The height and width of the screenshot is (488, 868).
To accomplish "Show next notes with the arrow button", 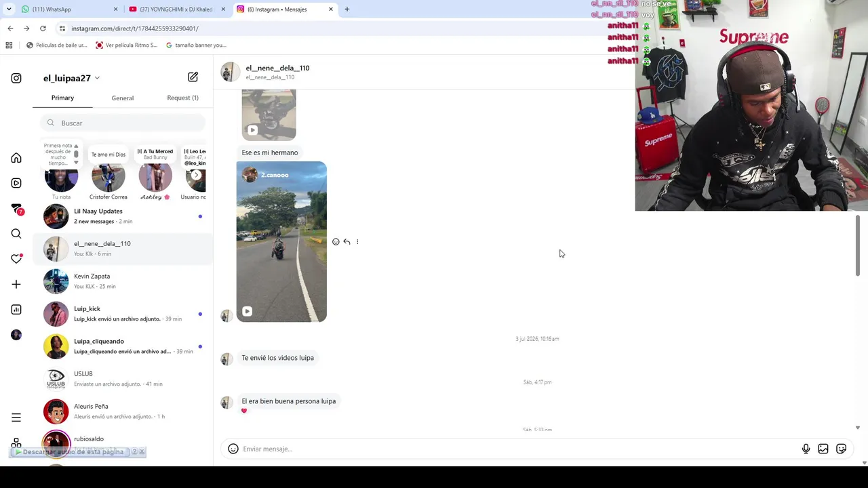I will click(x=196, y=176).
